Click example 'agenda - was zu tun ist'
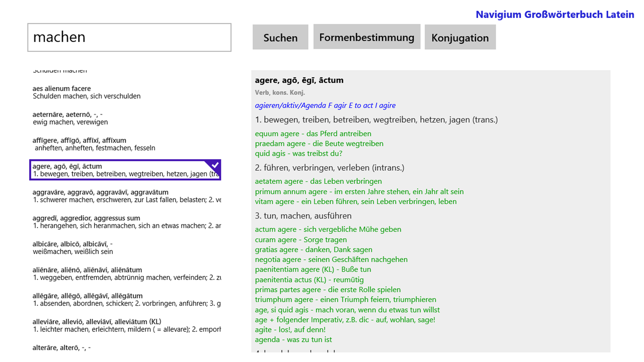Screen dimensions: 644x362 pos(293,340)
